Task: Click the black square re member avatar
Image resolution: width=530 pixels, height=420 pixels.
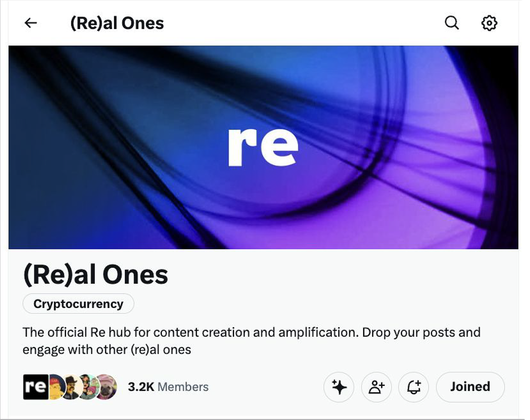Action: (x=35, y=387)
